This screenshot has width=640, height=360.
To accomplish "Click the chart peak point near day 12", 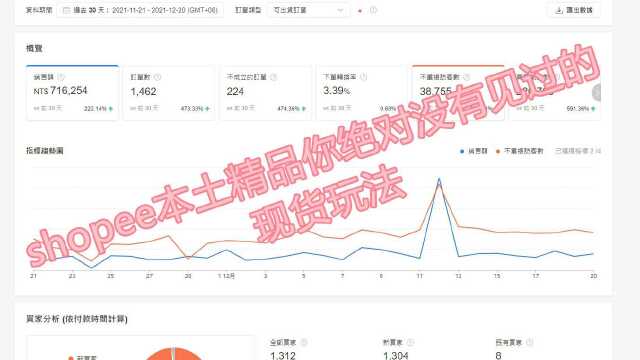I will [439, 179].
